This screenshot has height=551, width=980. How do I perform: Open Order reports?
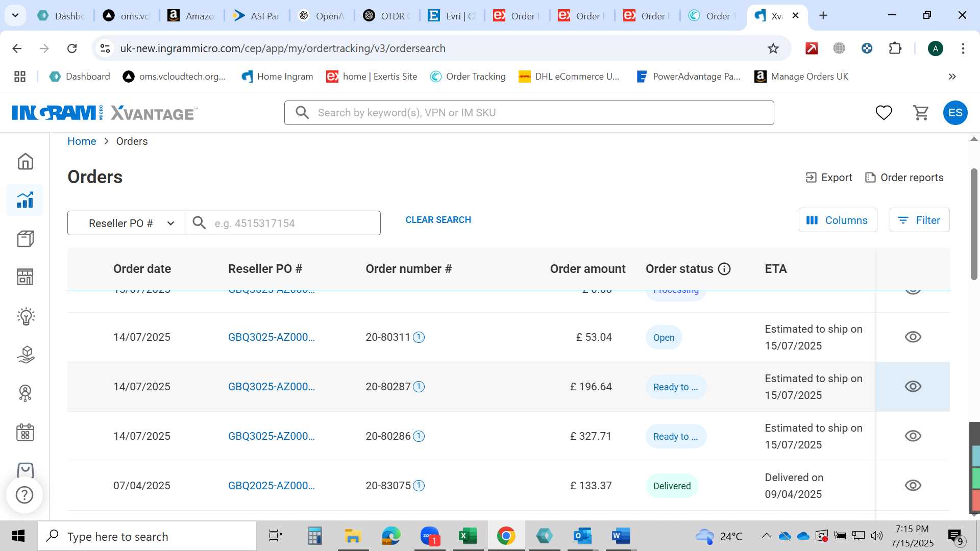(x=904, y=178)
